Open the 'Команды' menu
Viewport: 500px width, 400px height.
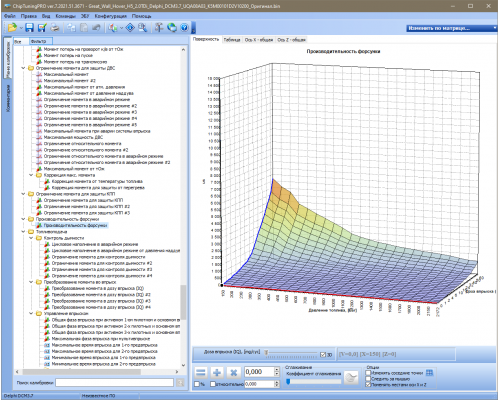[65, 16]
